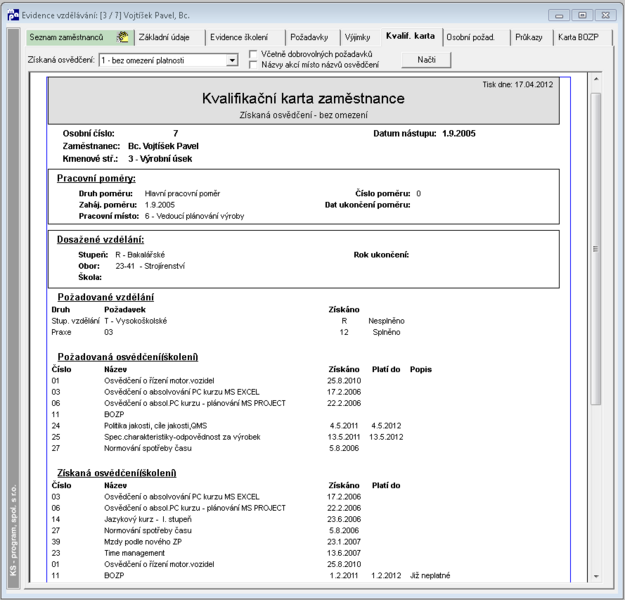Screen dimensions: 625x600
Task: Enable Včetně dobrovolných požadavků checkbox
Action: pyautogui.click(x=253, y=54)
